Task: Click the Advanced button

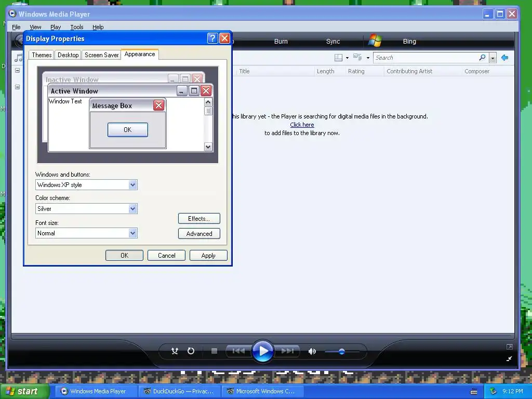Action: click(x=199, y=233)
